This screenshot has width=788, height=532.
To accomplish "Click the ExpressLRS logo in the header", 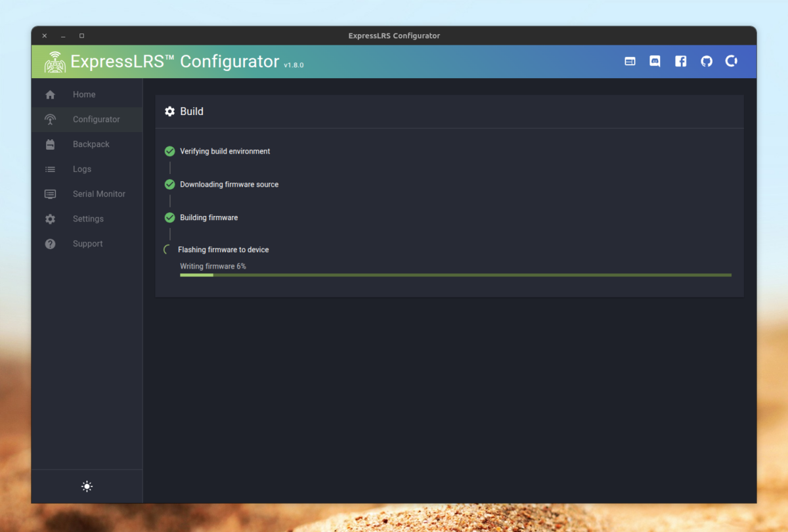I will point(55,62).
